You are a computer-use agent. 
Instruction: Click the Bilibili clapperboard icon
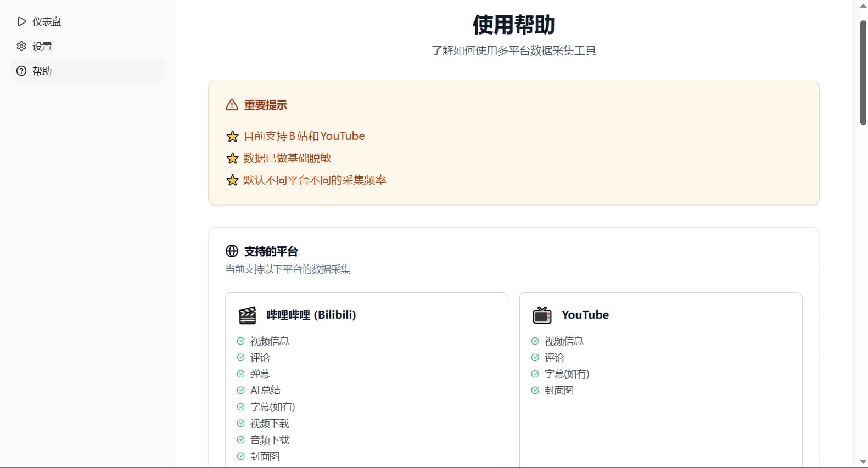coord(248,315)
